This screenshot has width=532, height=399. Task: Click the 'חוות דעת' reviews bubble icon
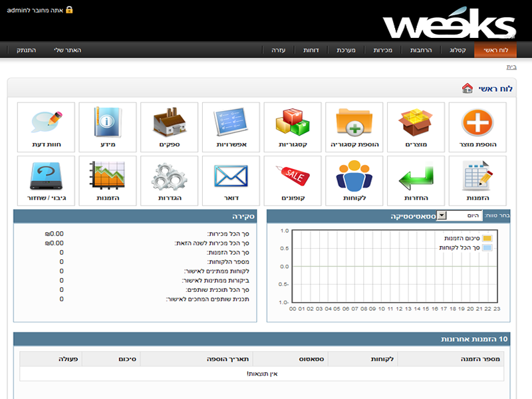click(x=46, y=123)
